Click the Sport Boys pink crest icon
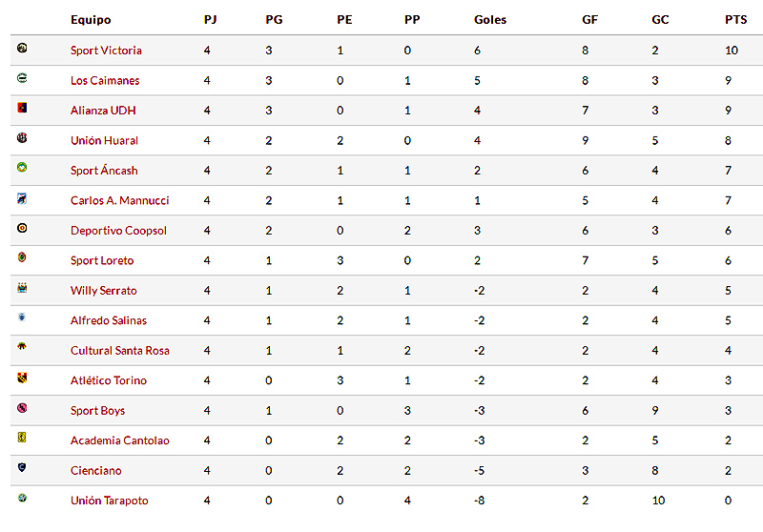763x532 pixels. point(22,407)
